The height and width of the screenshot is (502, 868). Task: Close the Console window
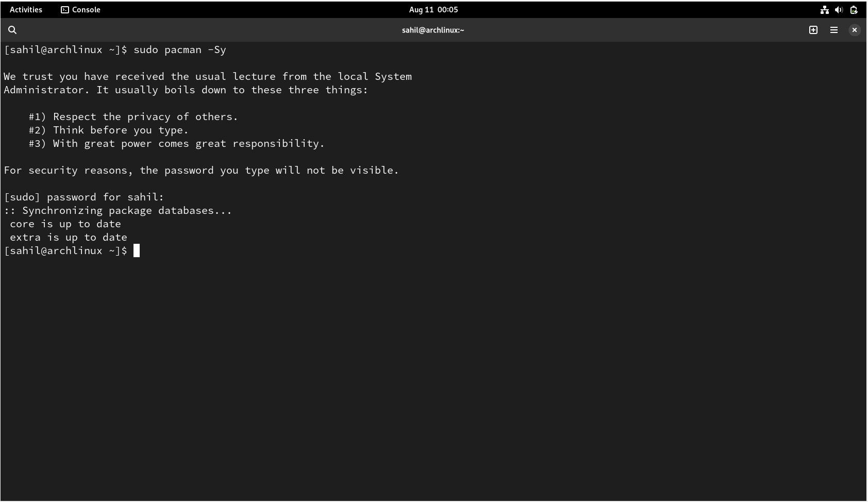pos(854,30)
